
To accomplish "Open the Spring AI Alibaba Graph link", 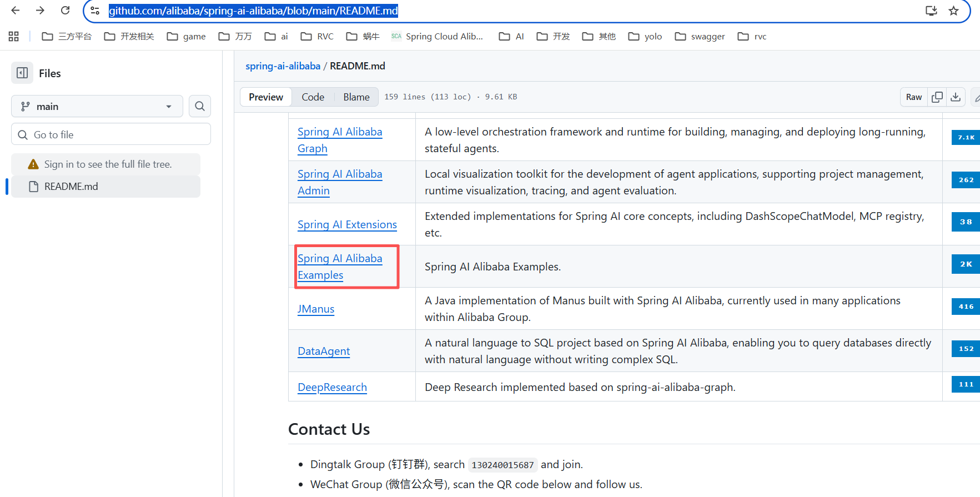I will 340,140.
